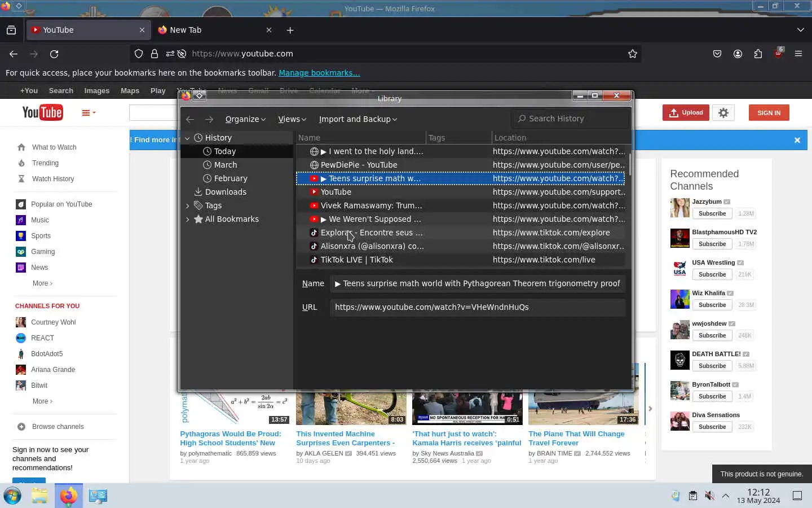Screen dimensions: 812x508
Task: Open Watch History sidebar item
Action: (53, 179)
